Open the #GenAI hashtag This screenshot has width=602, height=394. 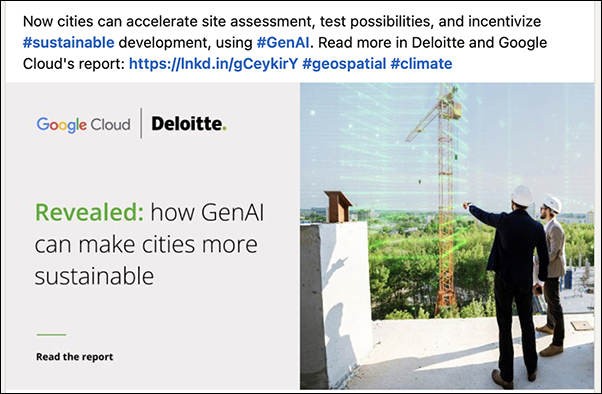pyautogui.click(x=283, y=43)
